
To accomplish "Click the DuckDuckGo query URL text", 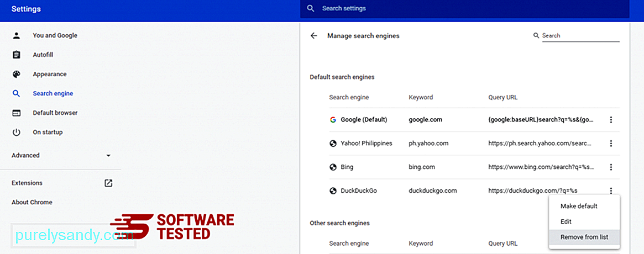I will click(x=533, y=191).
